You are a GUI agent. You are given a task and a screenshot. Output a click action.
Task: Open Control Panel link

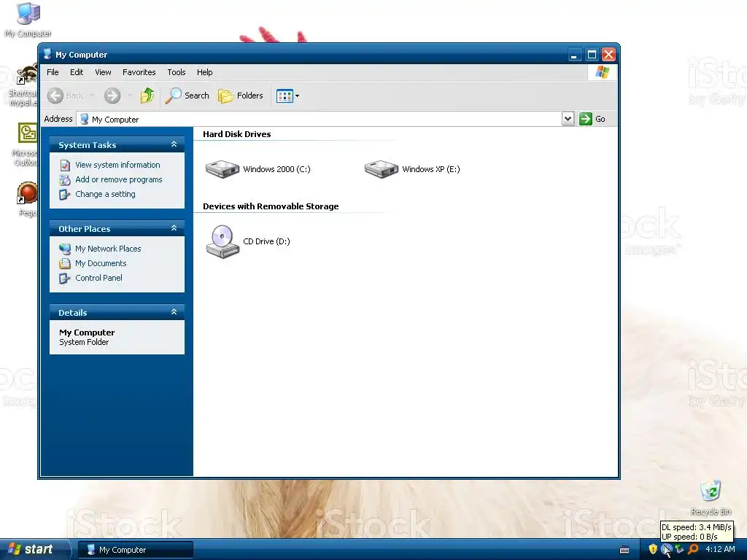tap(98, 278)
